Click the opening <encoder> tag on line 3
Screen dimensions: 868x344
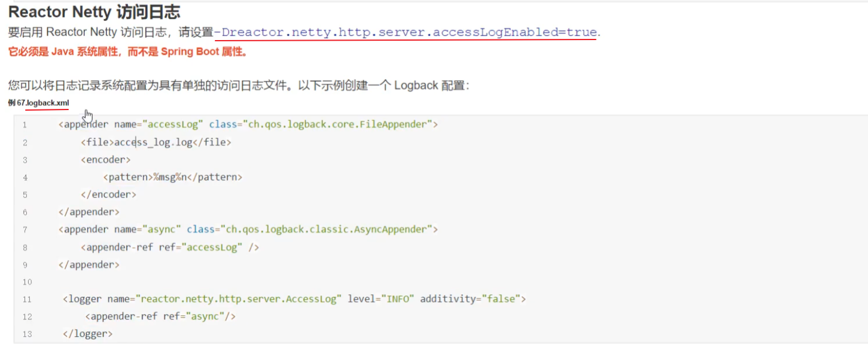pos(106,160)
